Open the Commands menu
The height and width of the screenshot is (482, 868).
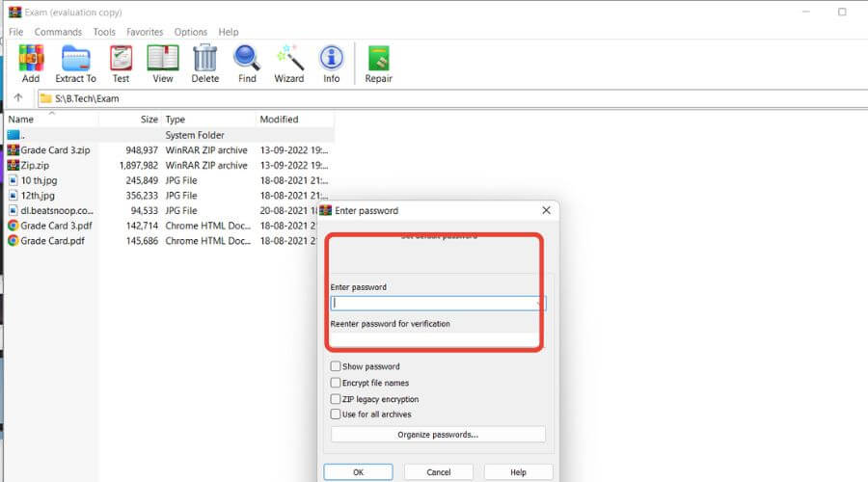tap(58, 32)
